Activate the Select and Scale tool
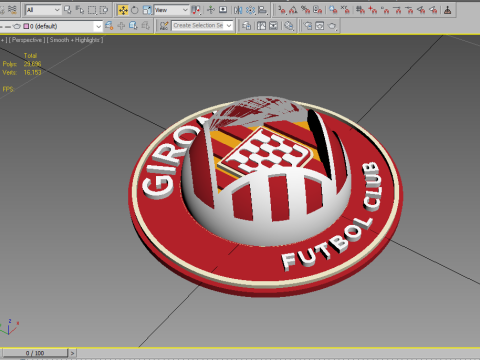Image resolution: width=480 pixels, height=360 pixels. tap(147, 10)
